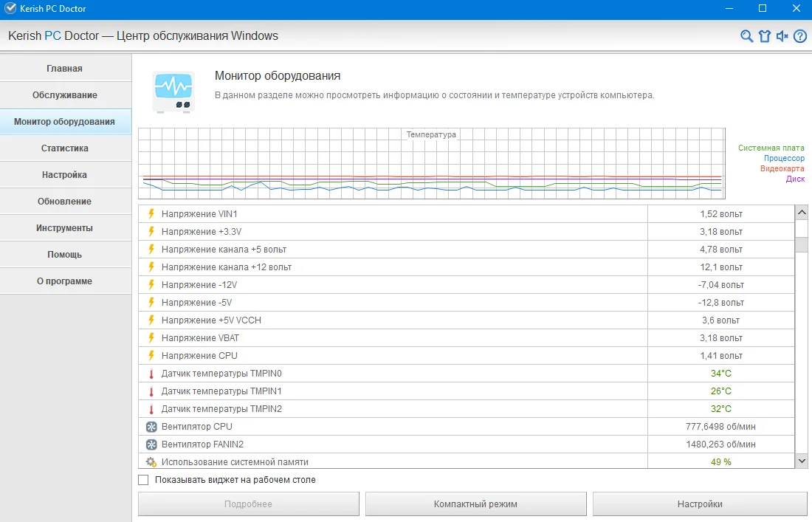Click the scrollbar down arrow in sensor list

coord(802,461)
